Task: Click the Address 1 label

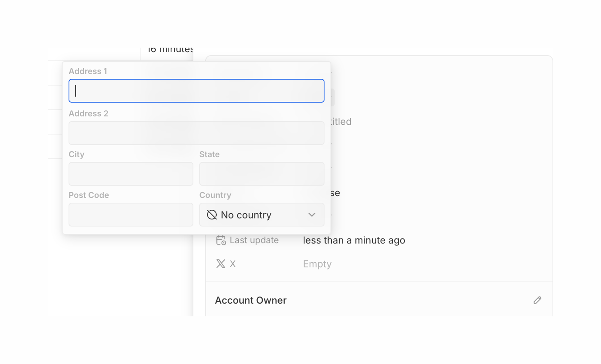Action: [88, 71]
